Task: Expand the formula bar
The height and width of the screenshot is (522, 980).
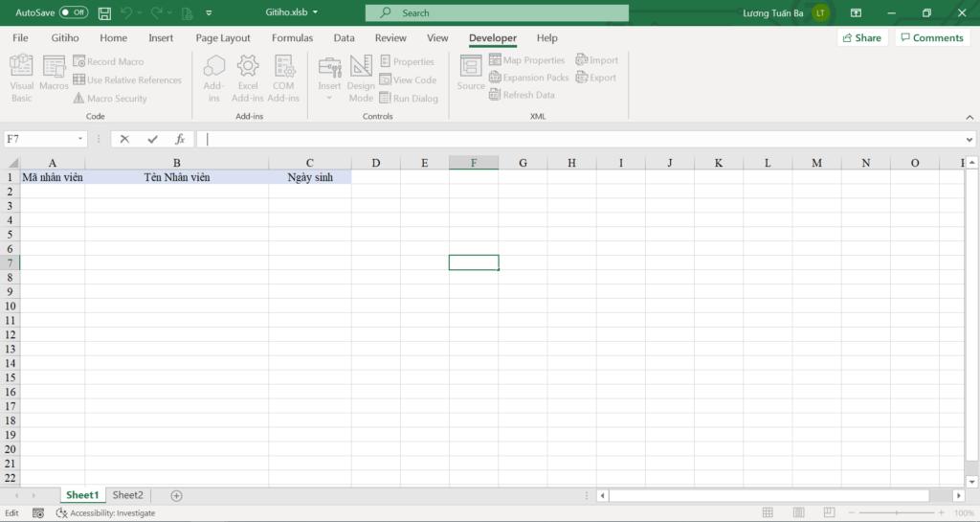Action: [x=969, y=139]
